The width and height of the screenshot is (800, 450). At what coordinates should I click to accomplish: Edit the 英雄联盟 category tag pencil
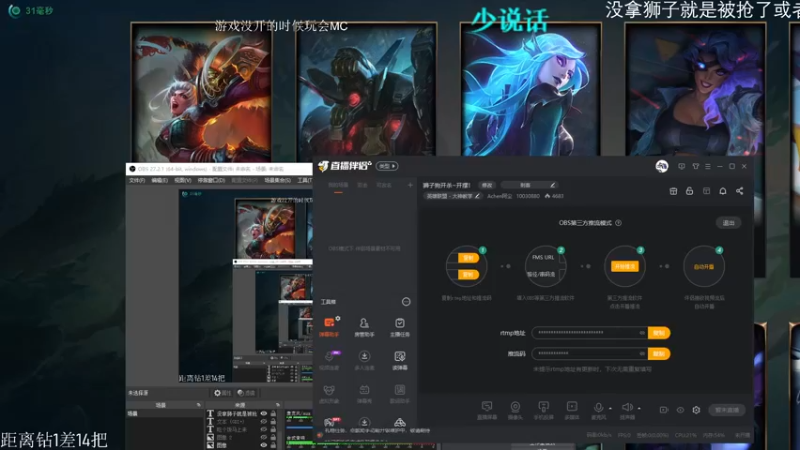click(477, 196)
